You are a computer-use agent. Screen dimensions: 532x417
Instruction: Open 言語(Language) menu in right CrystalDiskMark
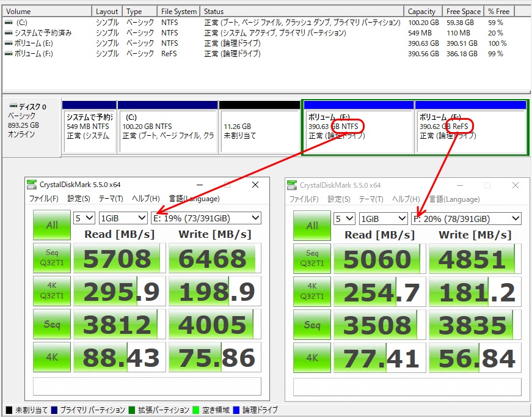(x=454, y=199)
